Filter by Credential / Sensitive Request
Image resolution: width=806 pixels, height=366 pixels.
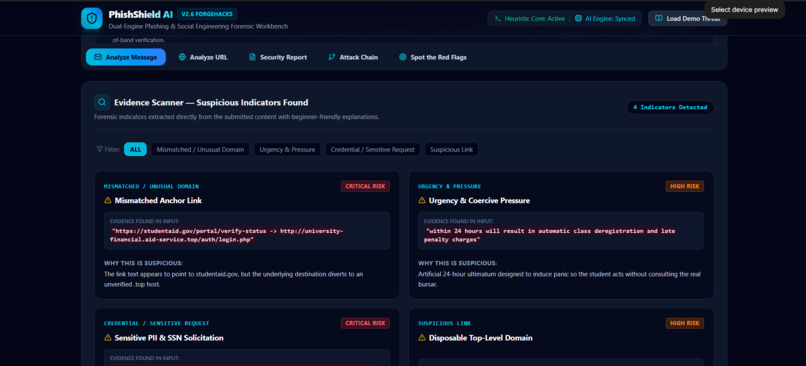(x=373, y=150)
